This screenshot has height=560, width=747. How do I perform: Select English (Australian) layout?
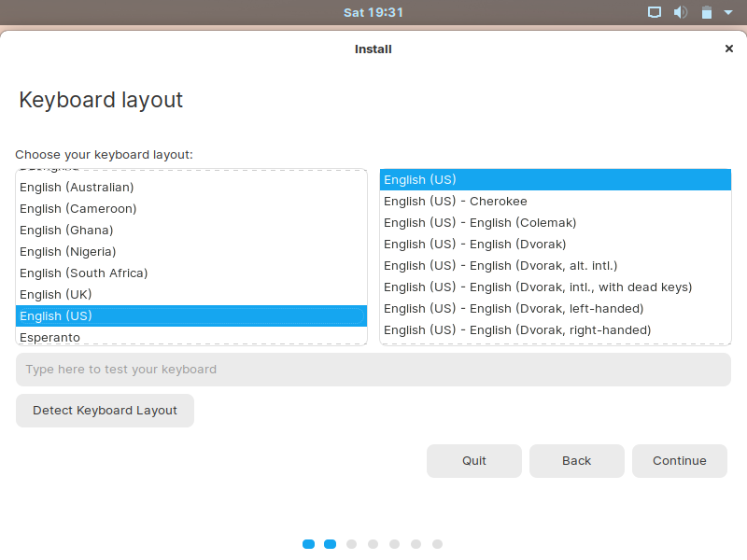click(x=191, y=188)
